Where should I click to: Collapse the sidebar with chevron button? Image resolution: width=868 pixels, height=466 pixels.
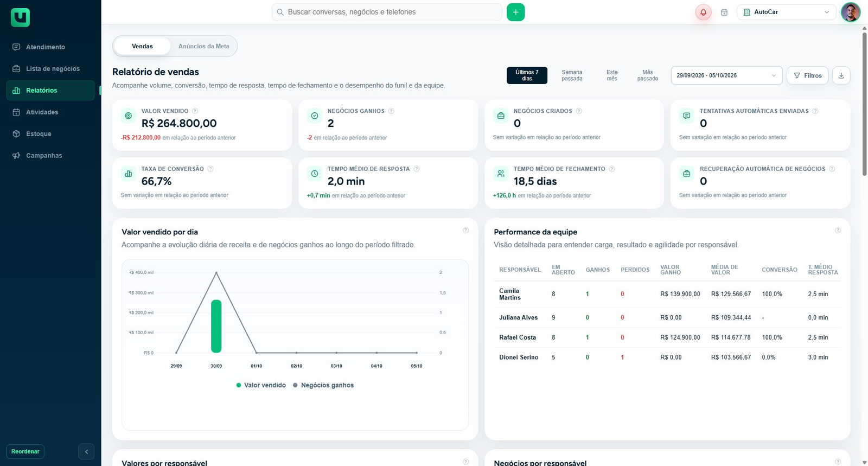[86, 451]
